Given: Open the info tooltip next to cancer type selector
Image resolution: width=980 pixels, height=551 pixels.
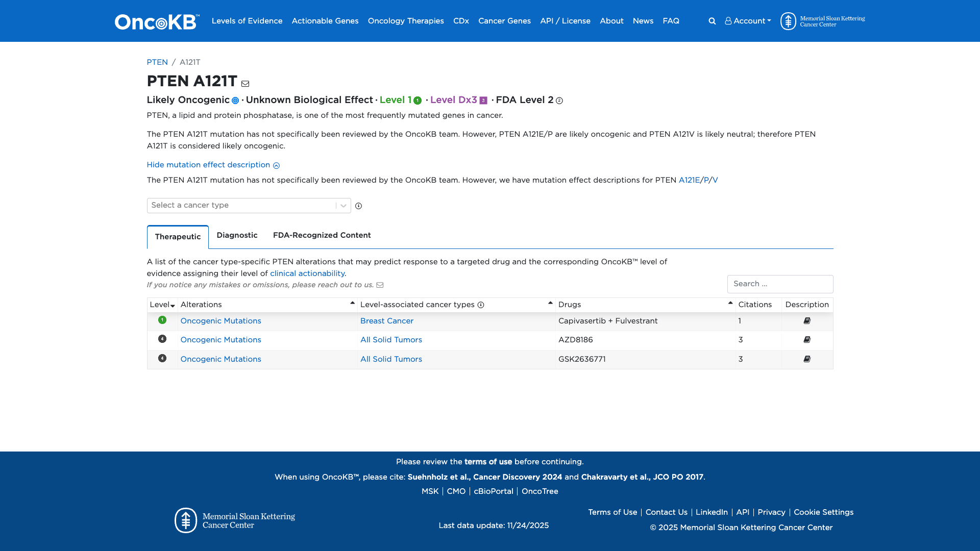Looking at the screenshot, I should [x=359, y=206].
